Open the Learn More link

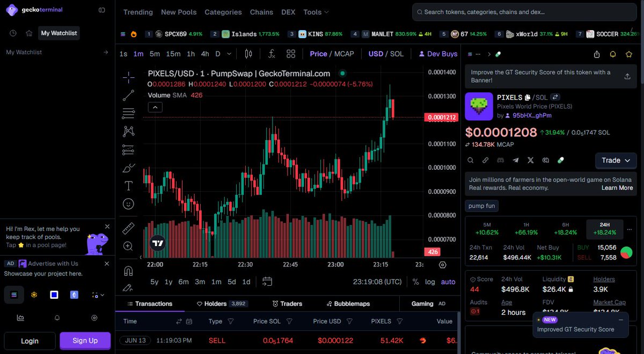617,188
